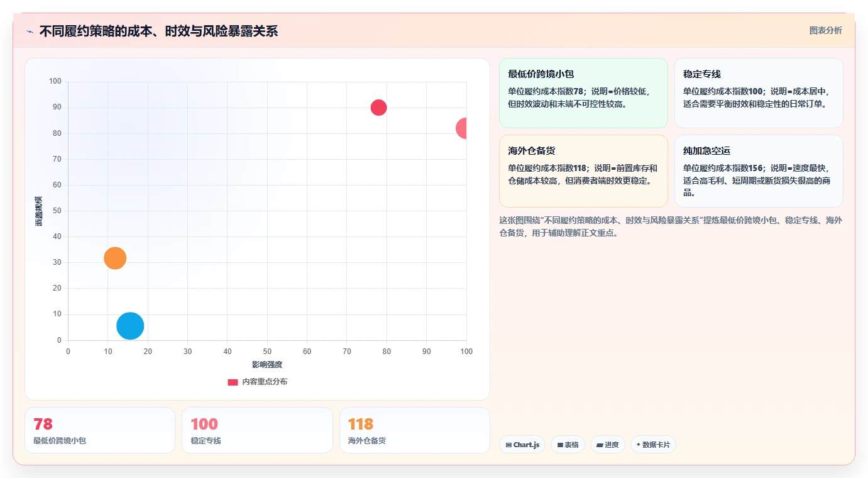Open the 海外仓备货 description card
This screenshot has height=478, width=868.
tap(583, 171)
